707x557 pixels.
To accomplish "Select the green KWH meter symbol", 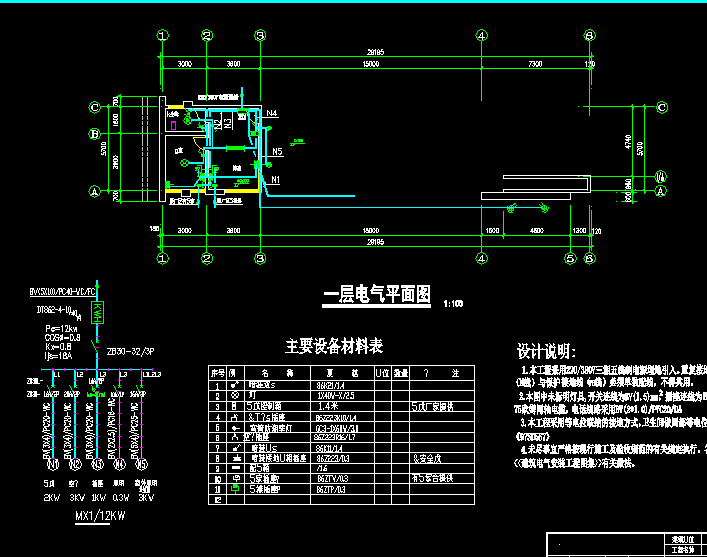I will 97,313.
